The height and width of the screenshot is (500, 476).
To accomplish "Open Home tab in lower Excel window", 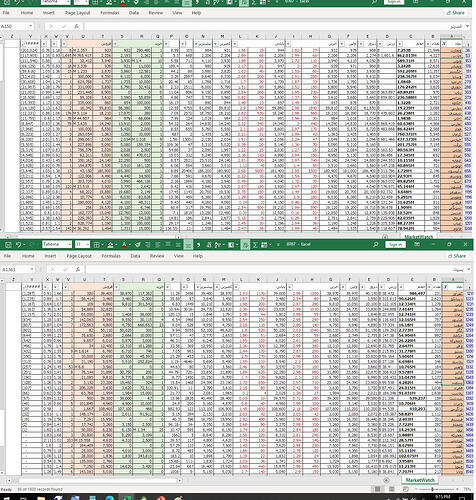I will 28,256.
